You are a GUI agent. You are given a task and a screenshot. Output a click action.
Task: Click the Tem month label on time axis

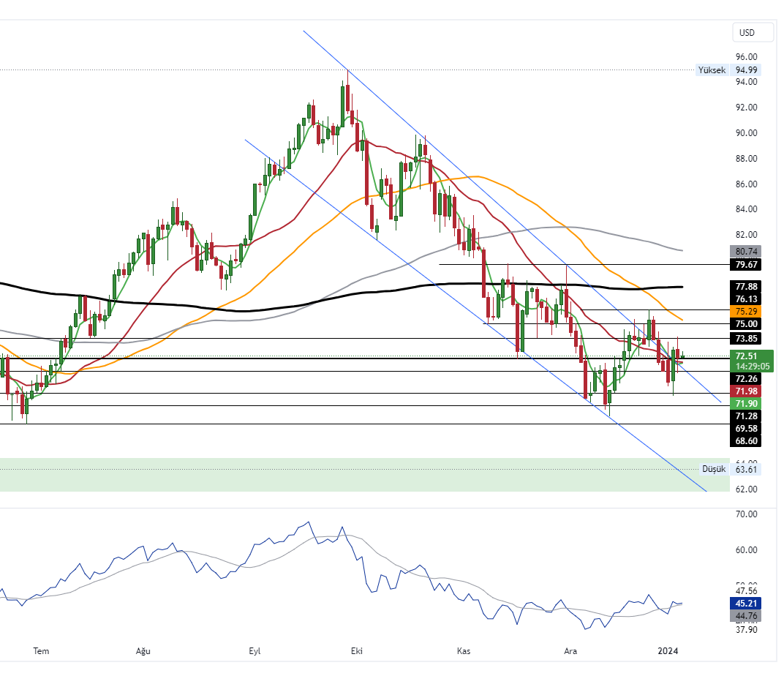(42, 650)
